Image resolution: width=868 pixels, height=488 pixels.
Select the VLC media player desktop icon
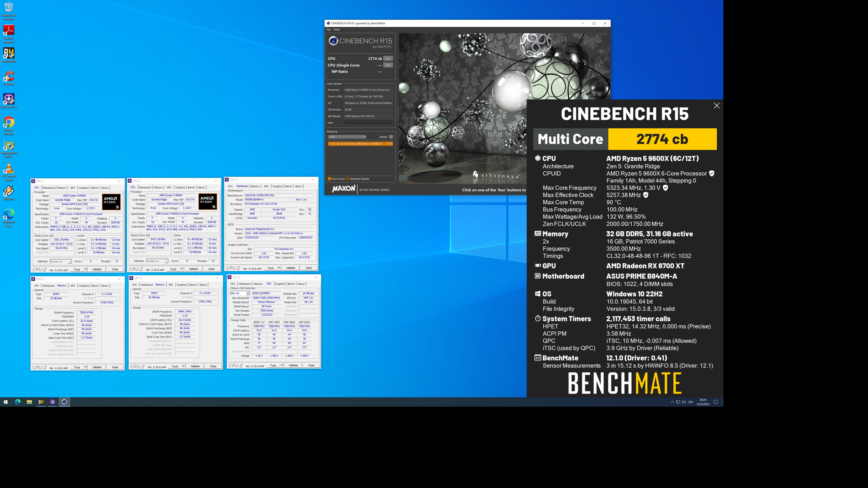[x=9, y=172]
